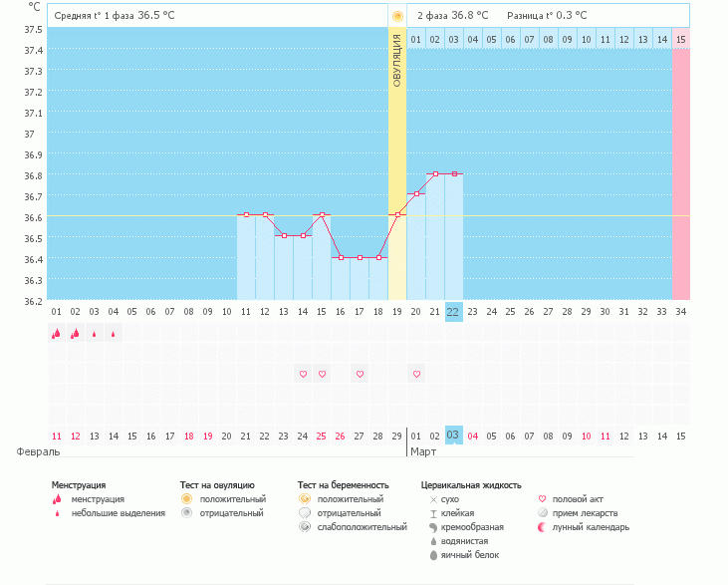This screenshot has height=585, width=728.
Task: Click the 'половой акт' legend label
Action: tap(579, 498)
